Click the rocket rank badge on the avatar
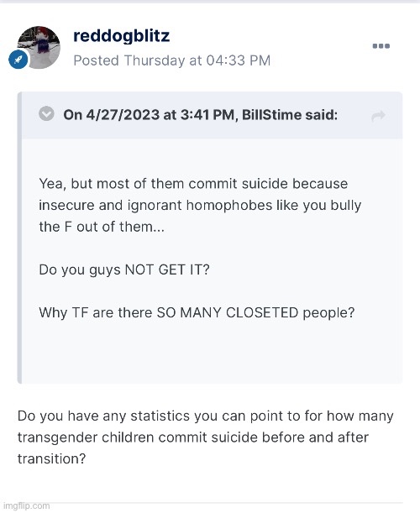Viewport: 420px width, 513px height. point(18,60)
